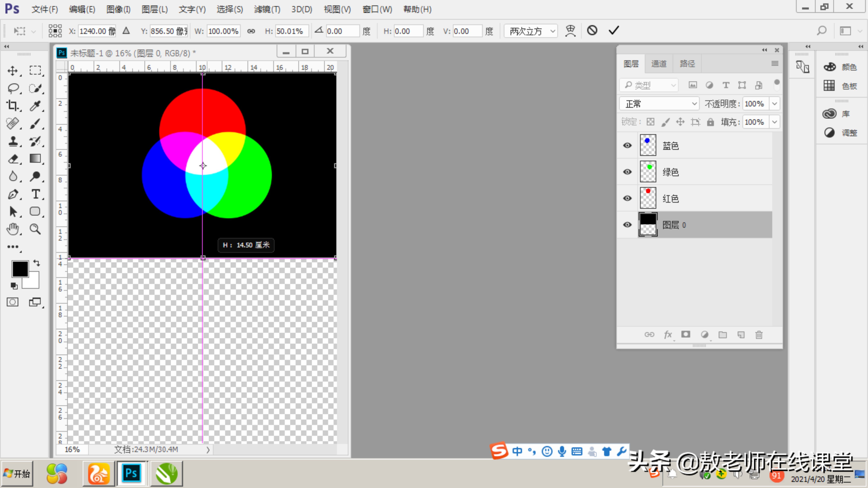The width and height of the screenshot is (868, 488).
Task: Toggle the warp mode icon in options bar
Action: click(570, 31)
